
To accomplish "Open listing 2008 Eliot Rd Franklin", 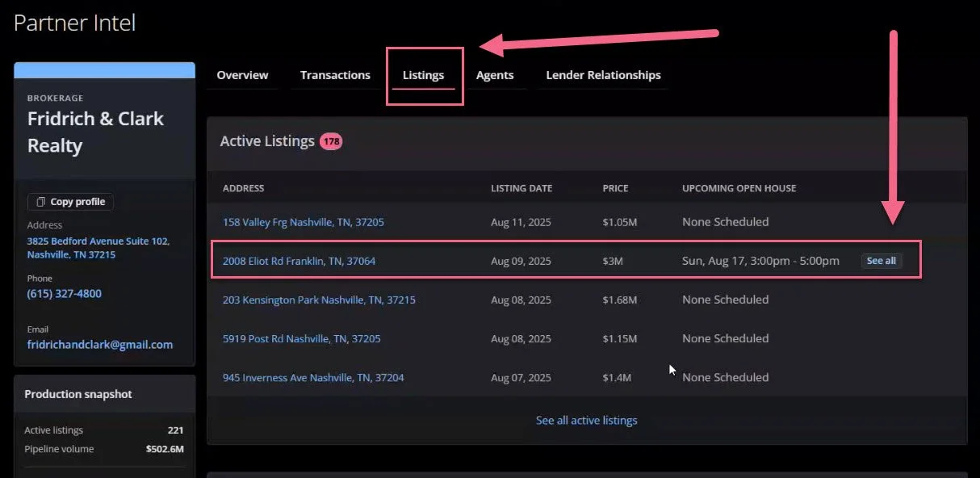I will coord(299,261).
